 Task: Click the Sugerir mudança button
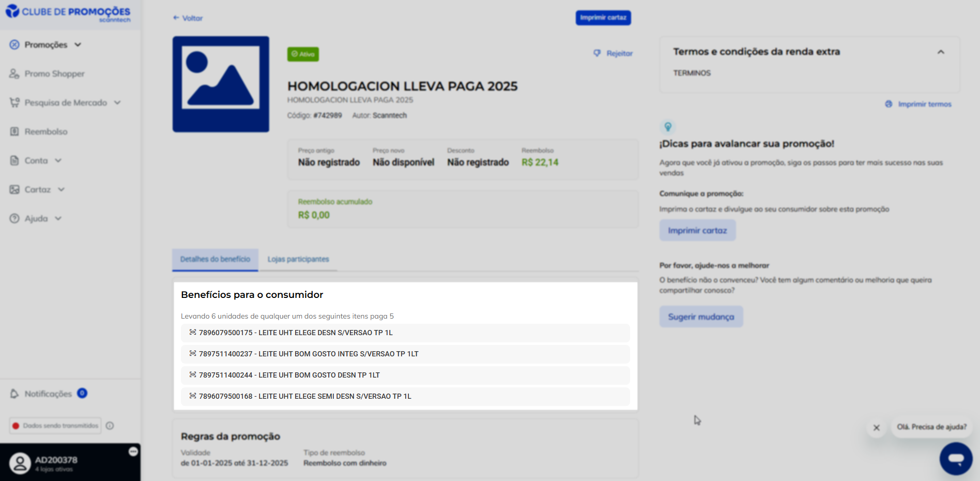[701, 317]
